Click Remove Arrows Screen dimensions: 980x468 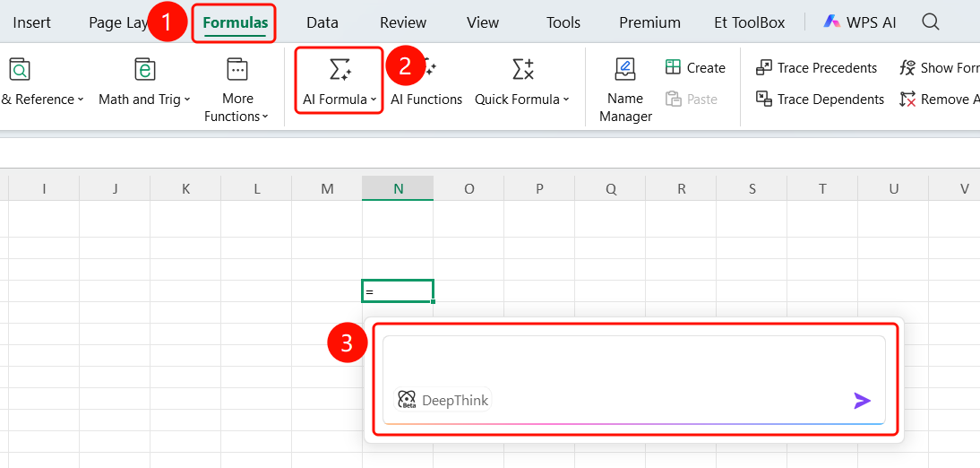940,99
